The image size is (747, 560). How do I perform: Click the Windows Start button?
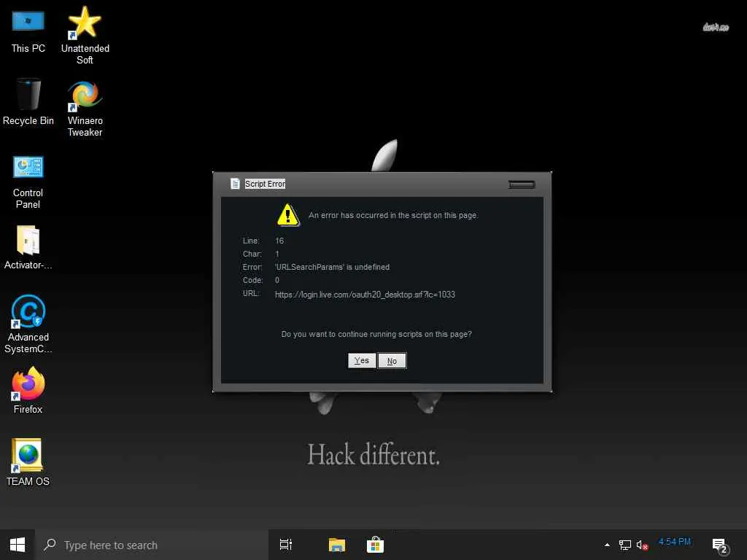(x=18, y=545)
